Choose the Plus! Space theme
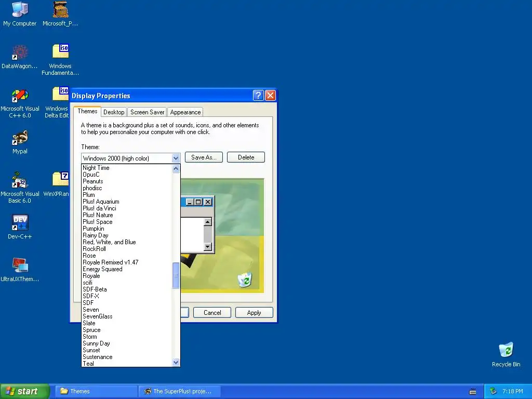This screenshot has width=532, height=399. 127,222
